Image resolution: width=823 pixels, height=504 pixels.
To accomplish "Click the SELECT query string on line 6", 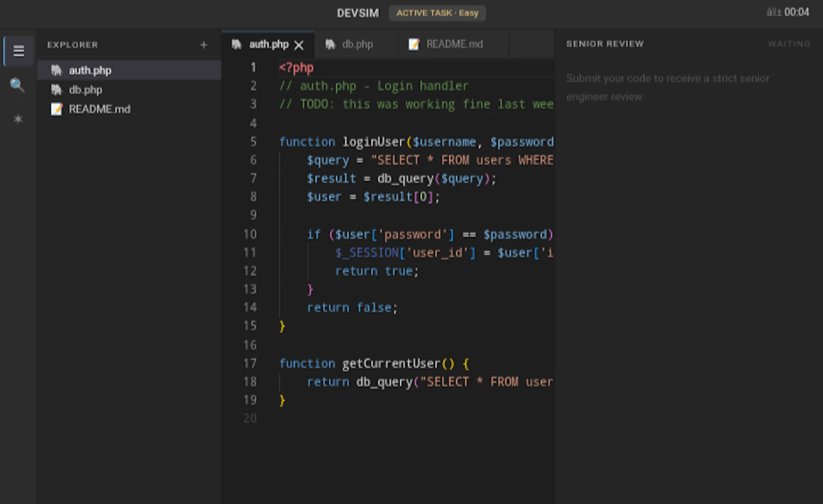I will [462, 160].
